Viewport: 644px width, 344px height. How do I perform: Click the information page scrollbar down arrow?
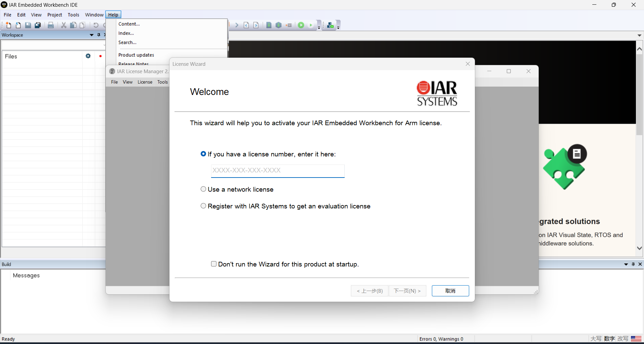pos(639,248)
